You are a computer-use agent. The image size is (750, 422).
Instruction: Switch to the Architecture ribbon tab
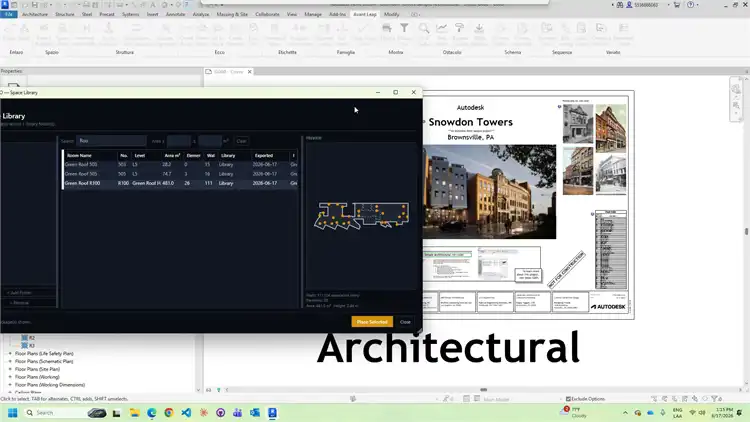[x=35, y=14]
